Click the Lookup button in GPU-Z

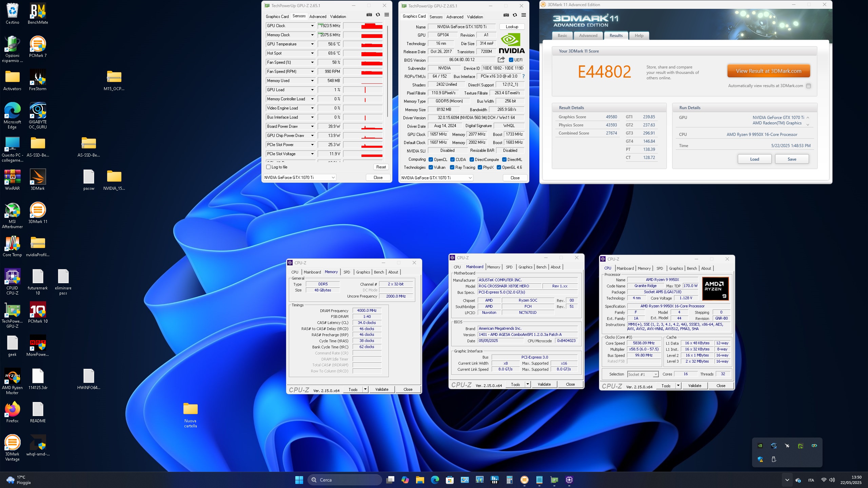point(512,27)
